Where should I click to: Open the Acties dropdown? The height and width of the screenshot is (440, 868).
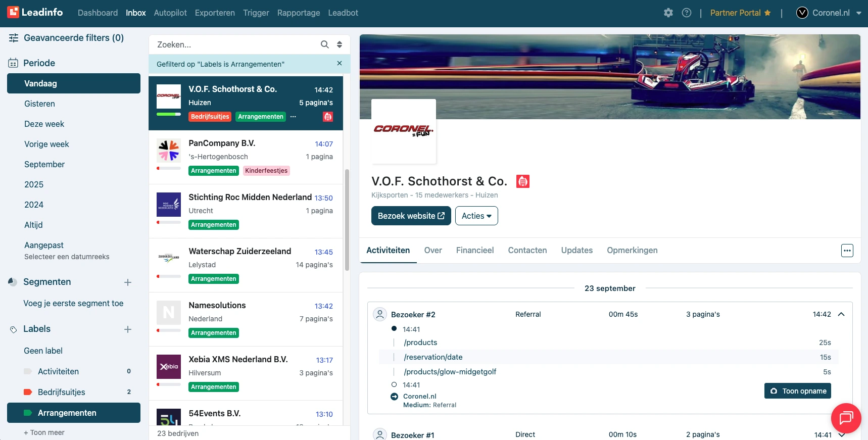click(x=476, y=216)
